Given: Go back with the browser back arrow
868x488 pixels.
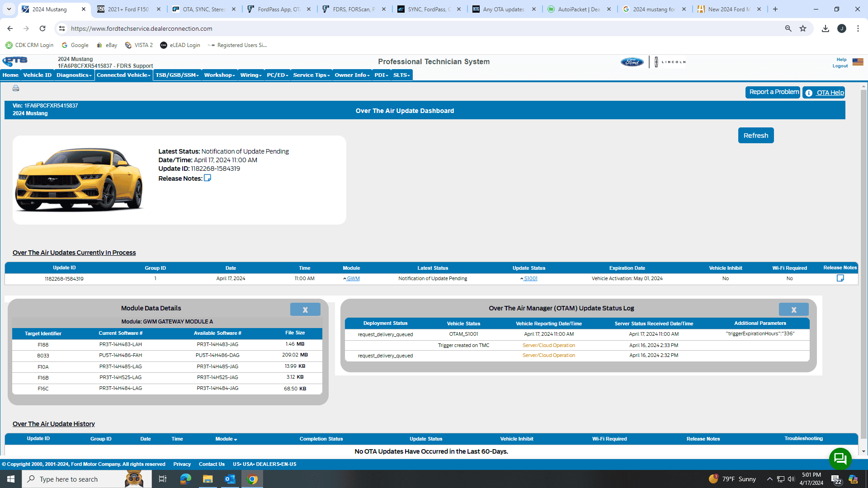Looking at the screenshot, I should tap(10, 28).
